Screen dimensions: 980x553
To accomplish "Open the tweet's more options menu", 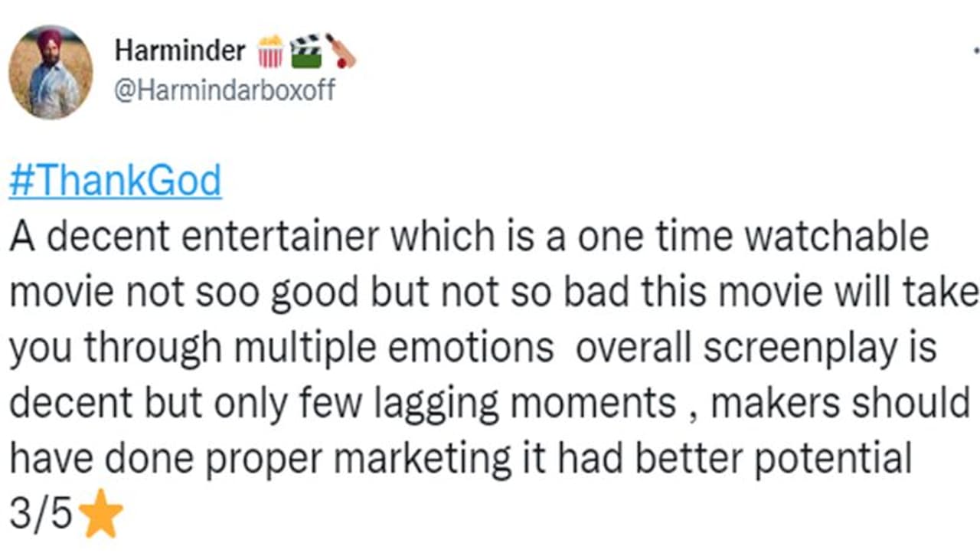I will [x=975, y=47].
